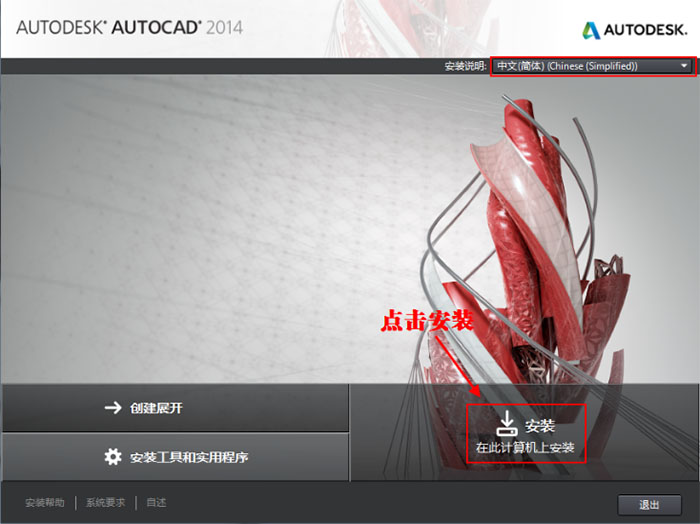Click the 安装说明: label

click(x=465, y=67)
